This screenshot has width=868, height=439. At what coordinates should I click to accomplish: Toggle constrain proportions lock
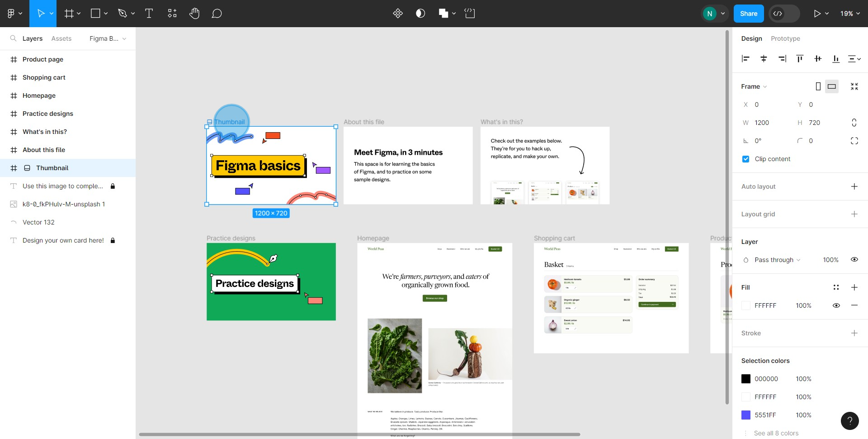(854, 123)
